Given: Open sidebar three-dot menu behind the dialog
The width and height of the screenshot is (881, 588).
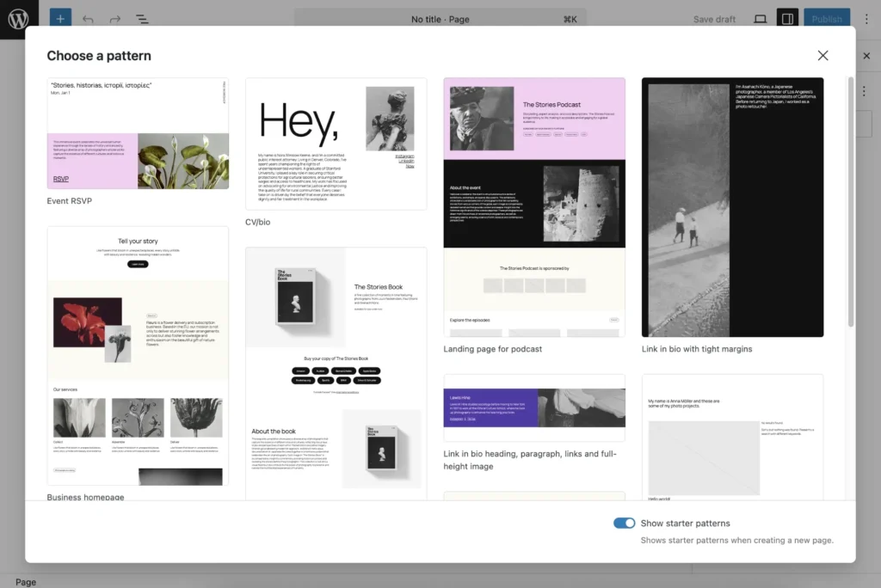Looking at the screenshot, I should 864,91.
